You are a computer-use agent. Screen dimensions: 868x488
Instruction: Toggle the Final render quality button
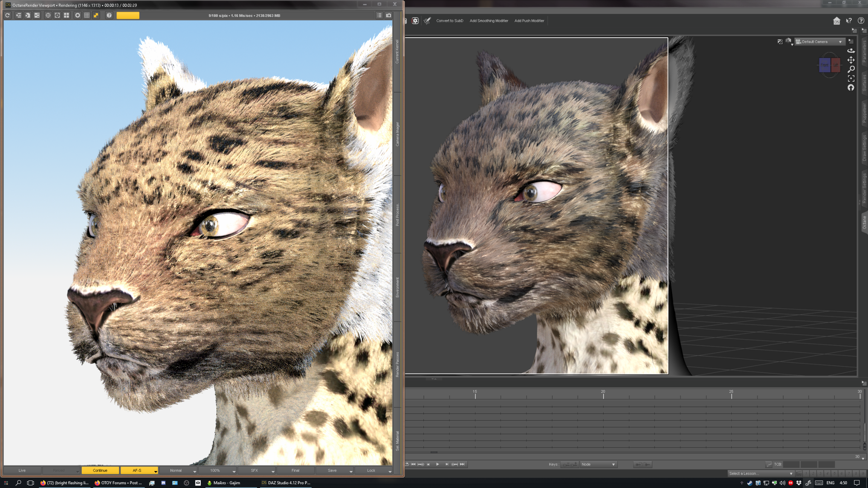point(295,470)
